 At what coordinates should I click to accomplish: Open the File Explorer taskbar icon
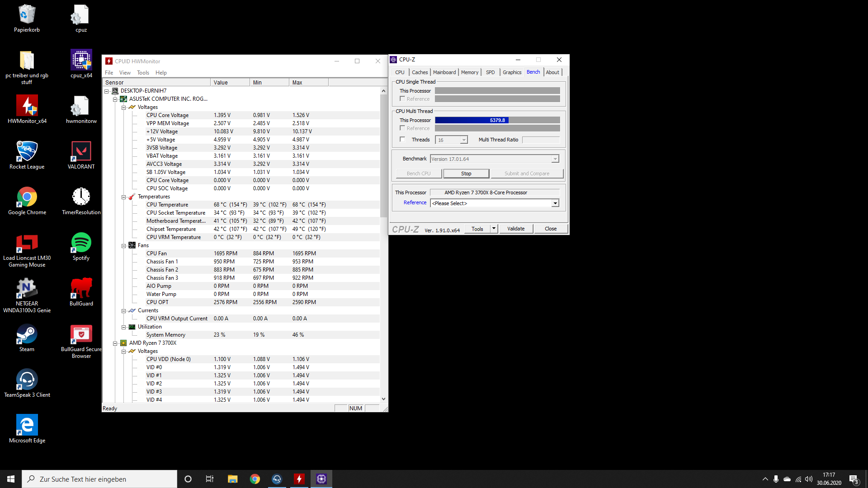coord(232,479)
